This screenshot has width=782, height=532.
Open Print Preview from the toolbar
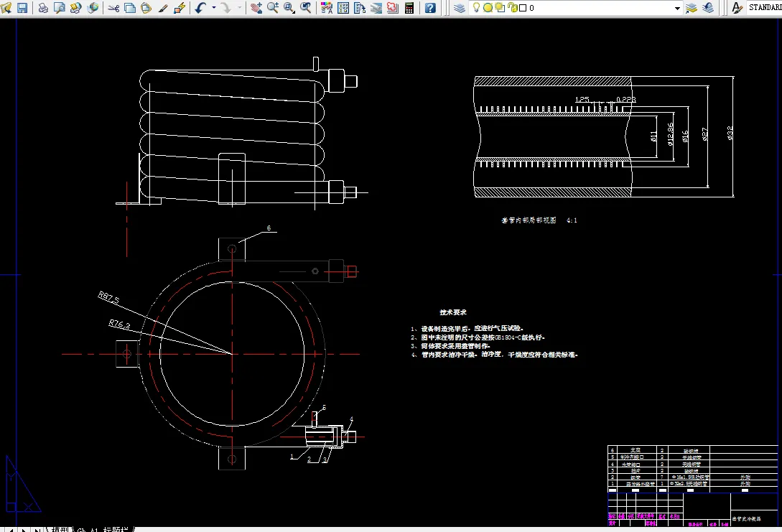[x=60, y=8]
